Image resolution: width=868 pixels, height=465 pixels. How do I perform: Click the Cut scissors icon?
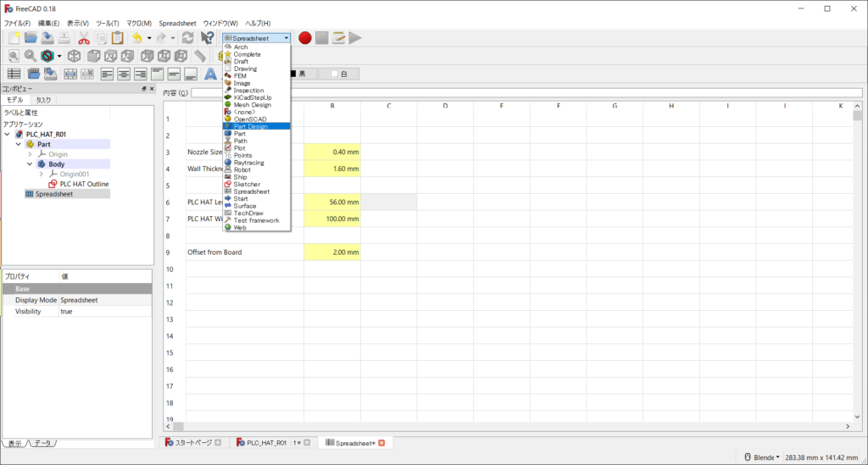[84, 38]
